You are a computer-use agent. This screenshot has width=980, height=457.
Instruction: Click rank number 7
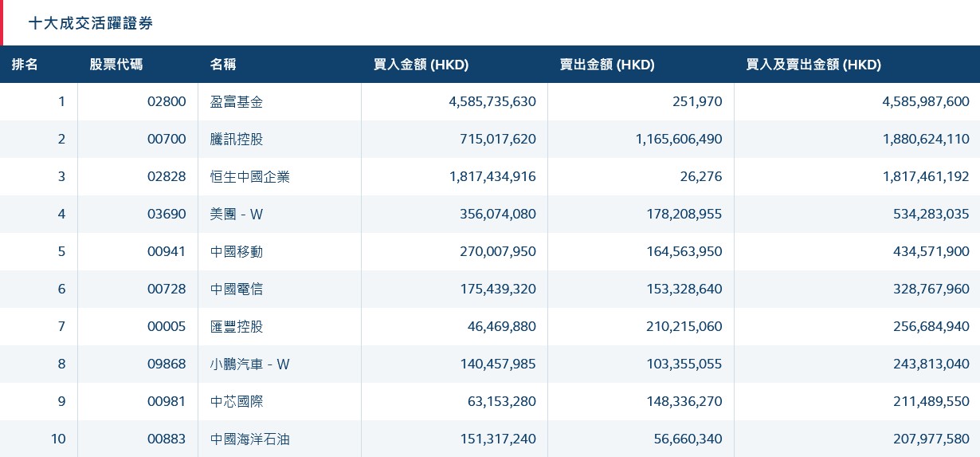(62, 326)
